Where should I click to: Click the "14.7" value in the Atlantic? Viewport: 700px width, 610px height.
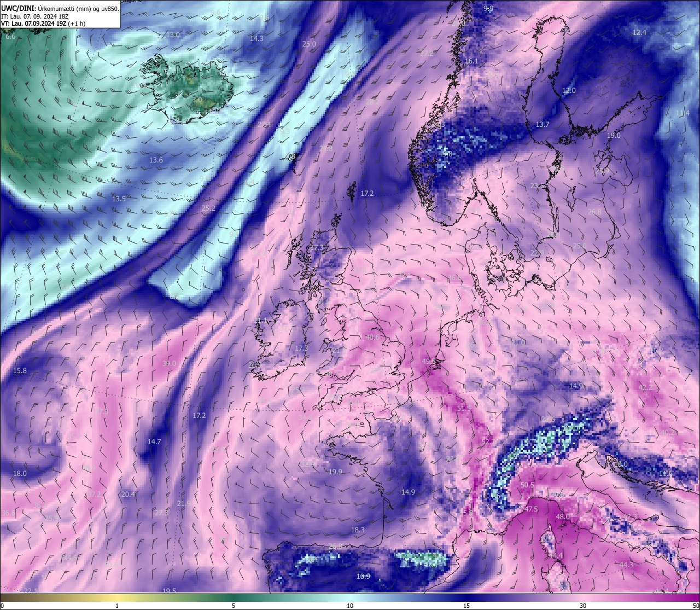click(154, 442)
